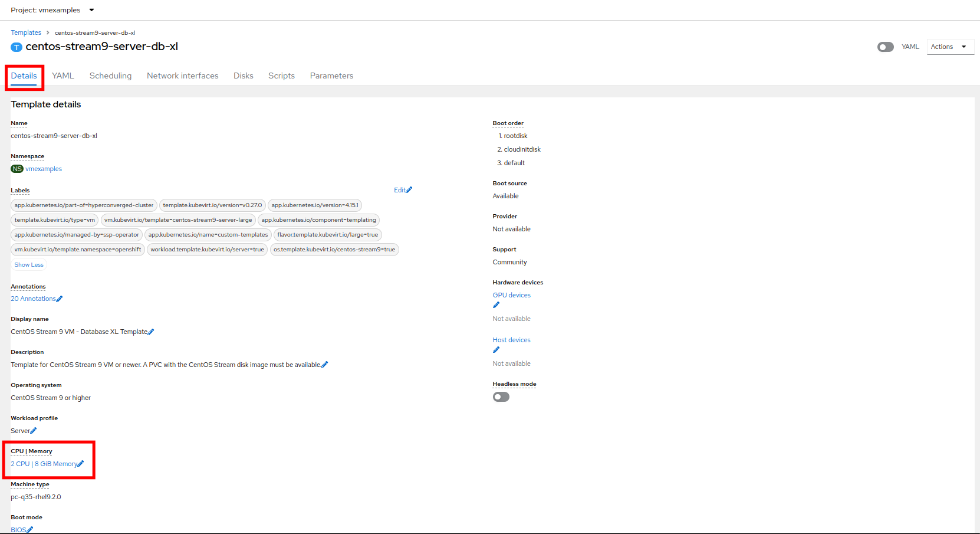The image size is (980, 534).
Task: Toggle the YAML switch in the header
Action: pos(885,47)
